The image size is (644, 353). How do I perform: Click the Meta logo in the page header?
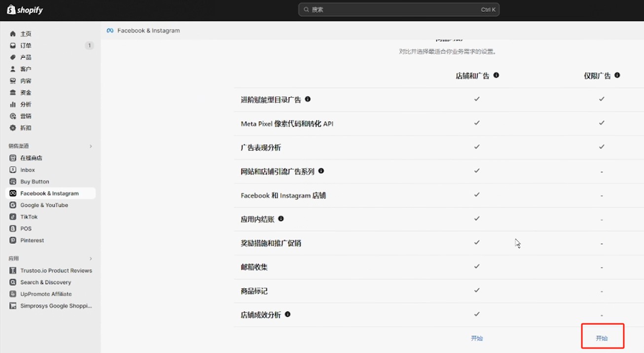pyautogui.click(x=110, y=31)
